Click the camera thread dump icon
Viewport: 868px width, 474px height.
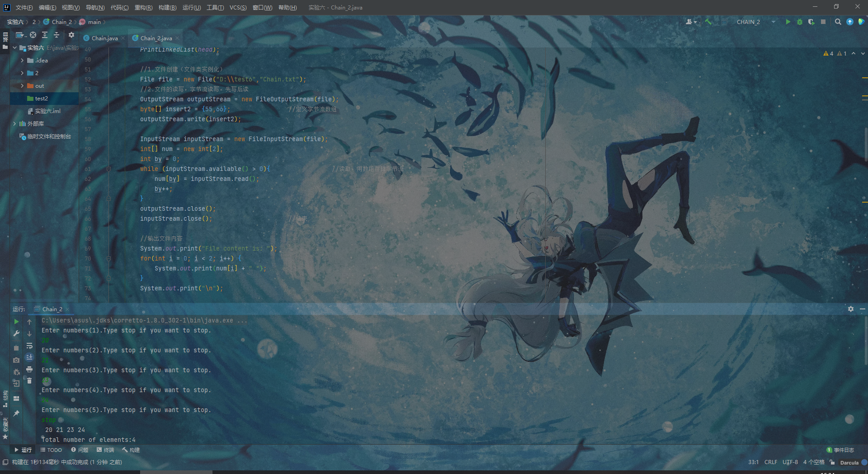tap(16, 360)
